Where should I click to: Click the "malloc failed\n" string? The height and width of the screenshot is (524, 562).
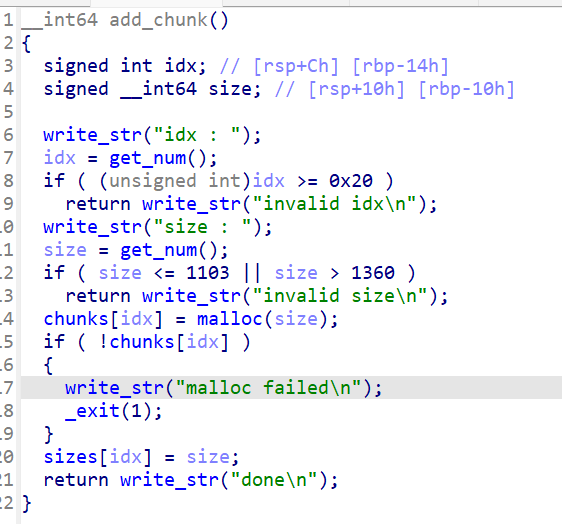coord(268,388)
